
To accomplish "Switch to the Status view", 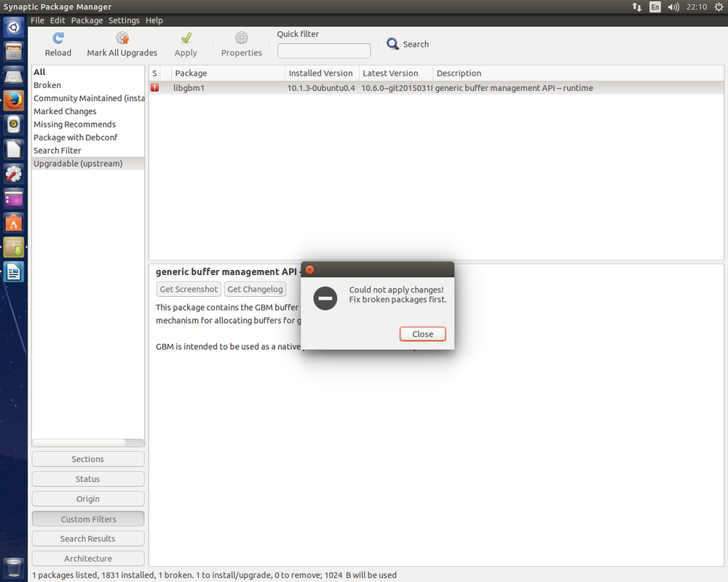I will [88, 479].
